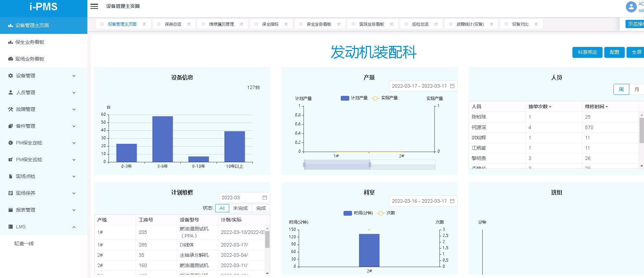
Task: Click left handle of 产量 zoom slider
Action: click(x=304, y=165)
